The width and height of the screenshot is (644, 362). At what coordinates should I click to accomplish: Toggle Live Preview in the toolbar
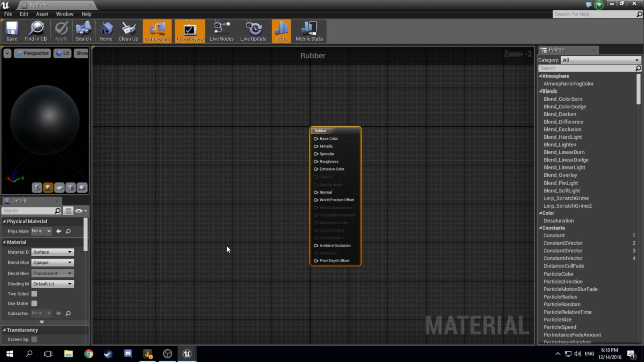[190, 31]
